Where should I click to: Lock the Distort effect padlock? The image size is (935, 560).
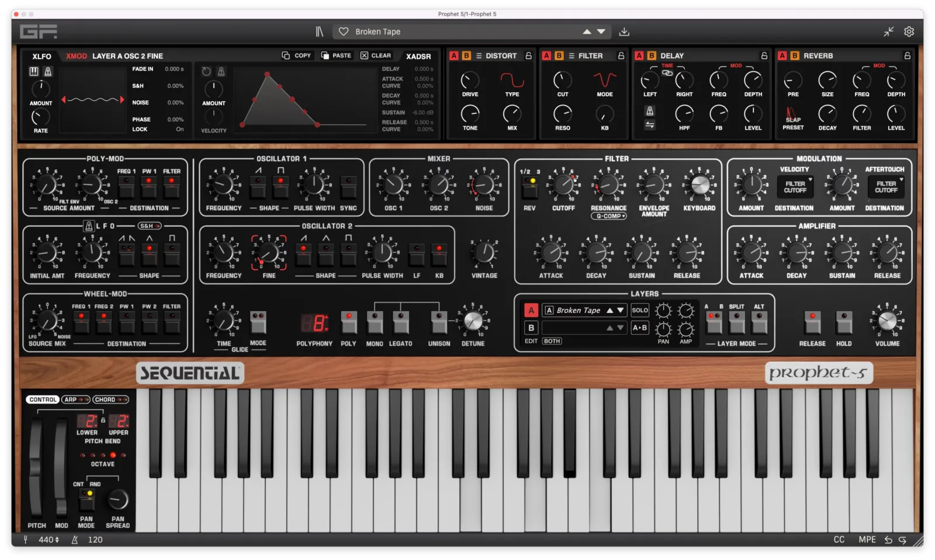(x=528, y=55)
